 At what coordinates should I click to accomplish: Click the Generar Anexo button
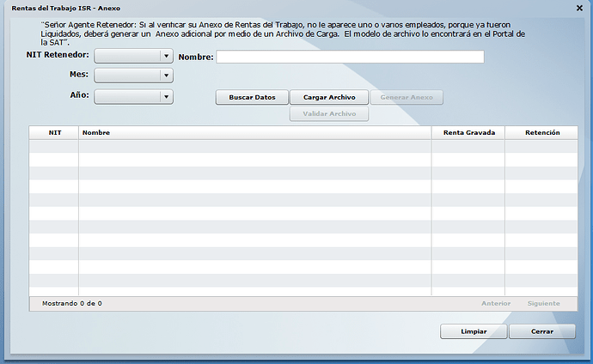pyautogui.click(x=407, y=98)
